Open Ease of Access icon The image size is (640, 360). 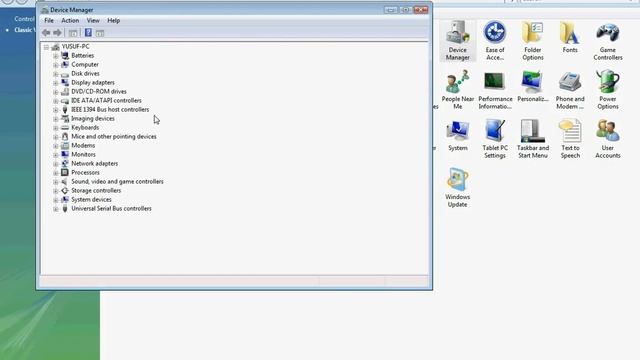[x=495, y=41]
